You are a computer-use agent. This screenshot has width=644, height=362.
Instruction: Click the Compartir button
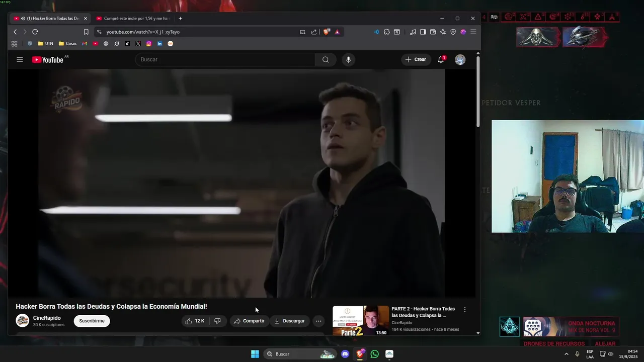click(249, 321)
